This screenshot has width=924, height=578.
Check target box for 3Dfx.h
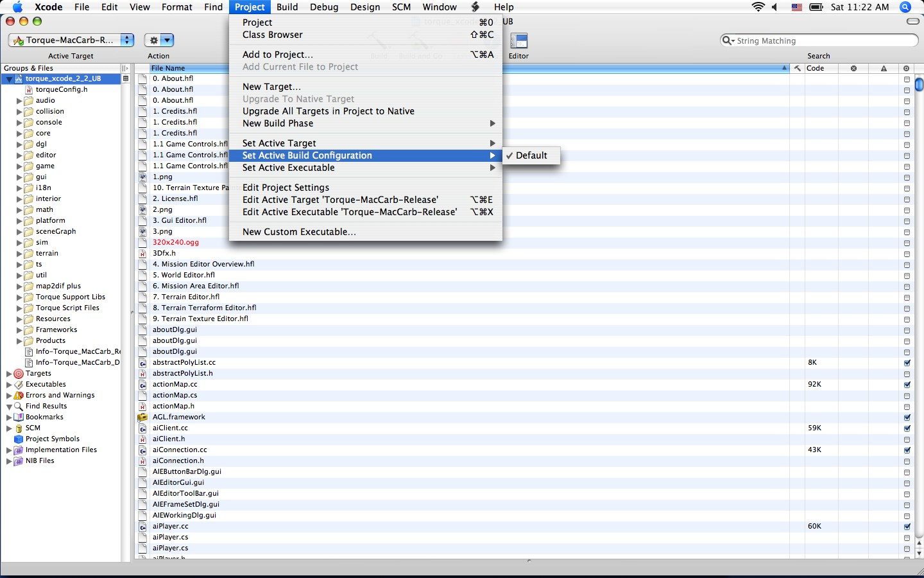tap(907, 254)
